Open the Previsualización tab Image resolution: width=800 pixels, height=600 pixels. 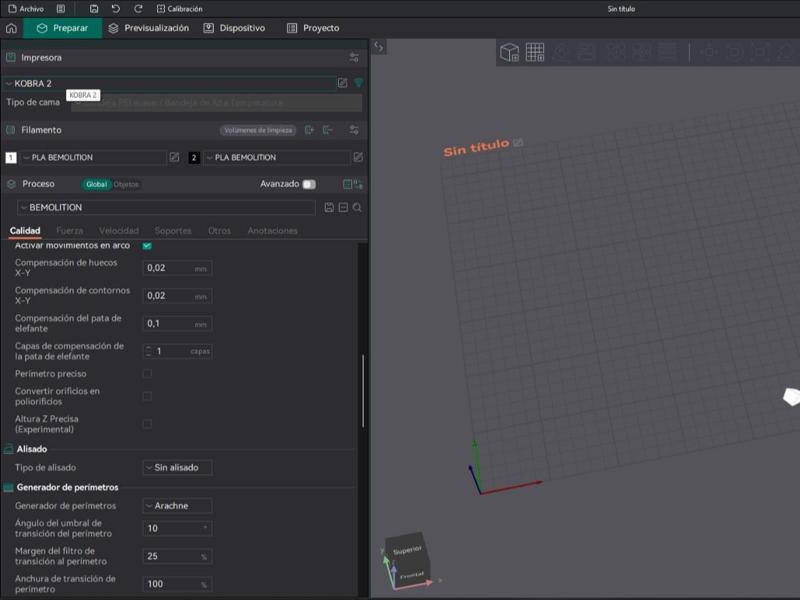[148, 28]
